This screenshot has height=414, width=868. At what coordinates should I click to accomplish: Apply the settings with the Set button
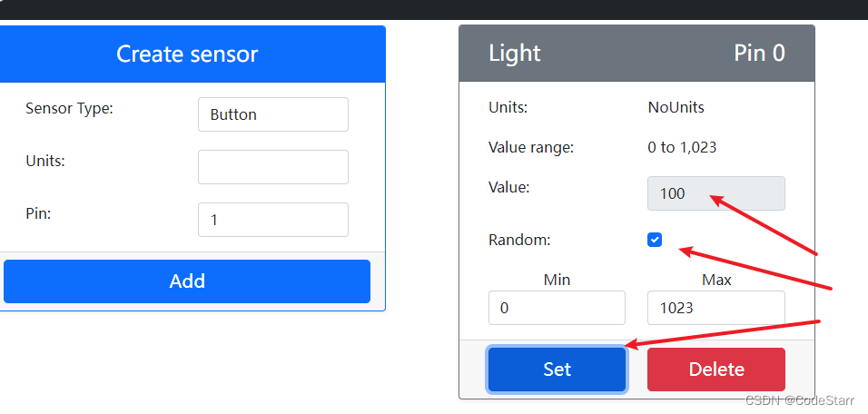[557, 370]
